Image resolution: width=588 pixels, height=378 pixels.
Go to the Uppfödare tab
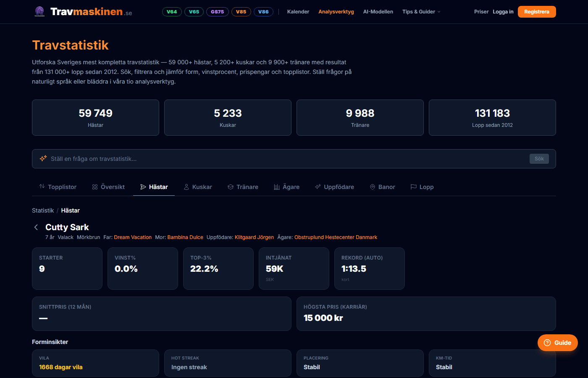click(334, 187)
